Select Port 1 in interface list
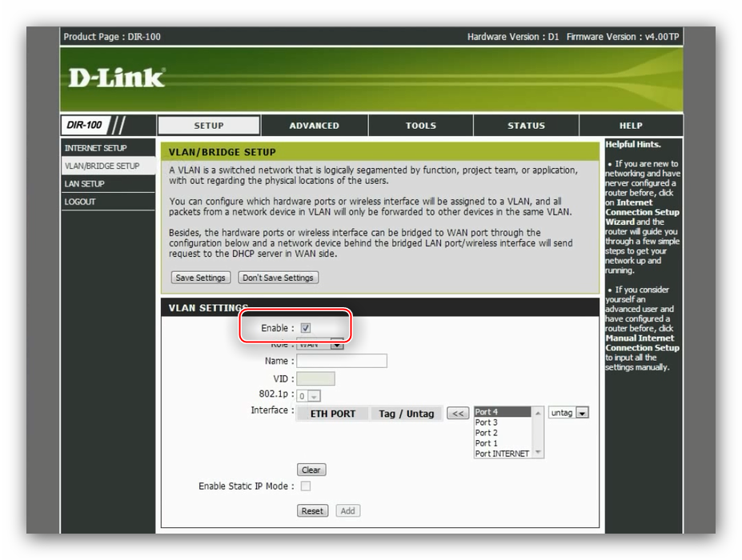Viewport: 742px width, 560px height. tap(503, 443)
